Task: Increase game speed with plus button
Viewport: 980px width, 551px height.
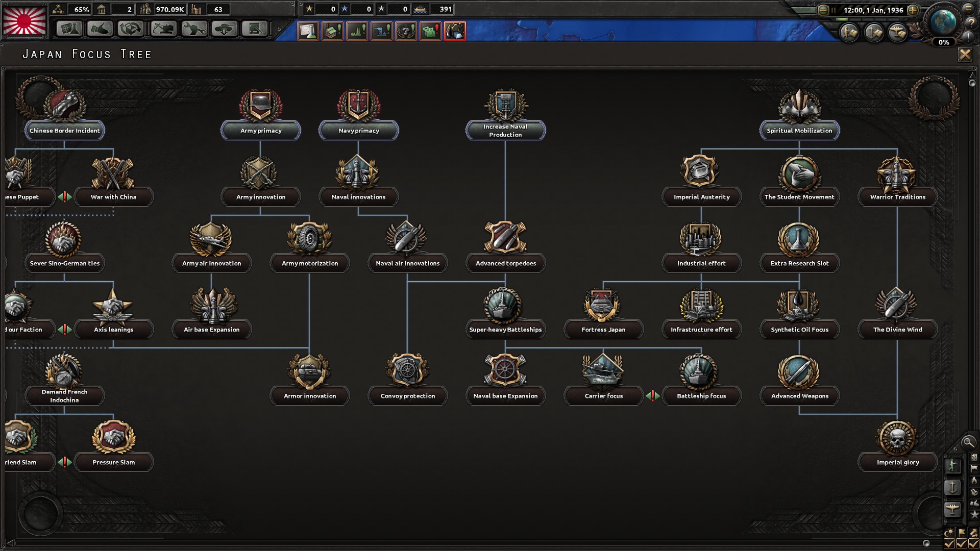Action: point(913,10)
